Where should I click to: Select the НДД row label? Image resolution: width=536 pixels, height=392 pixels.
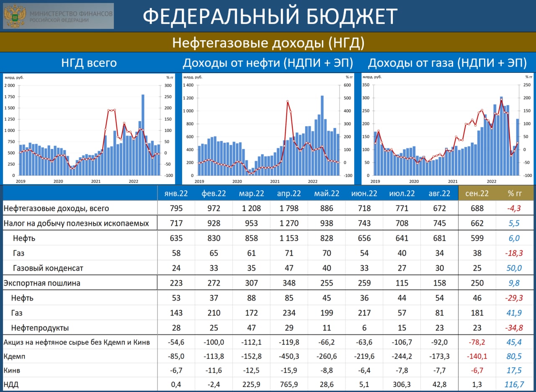tap(11, 384)
